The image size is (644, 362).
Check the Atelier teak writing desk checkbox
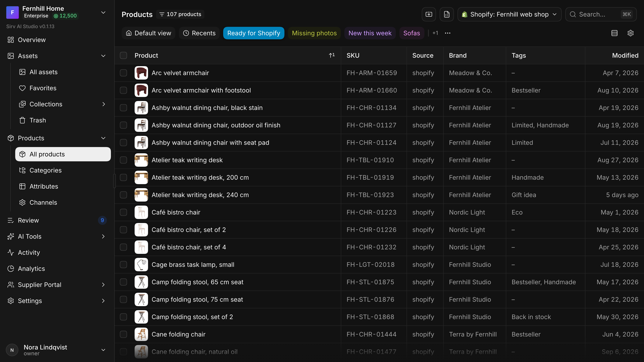pyautogui.click(x=123, y=160)
